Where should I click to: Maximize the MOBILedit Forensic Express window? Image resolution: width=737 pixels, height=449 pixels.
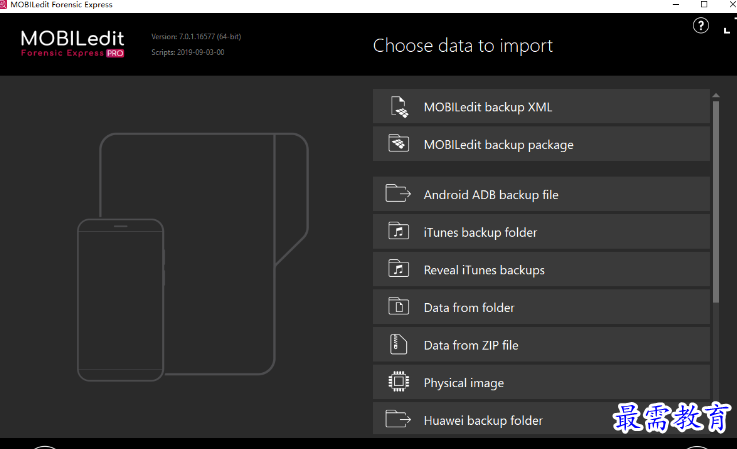point(704,5)
